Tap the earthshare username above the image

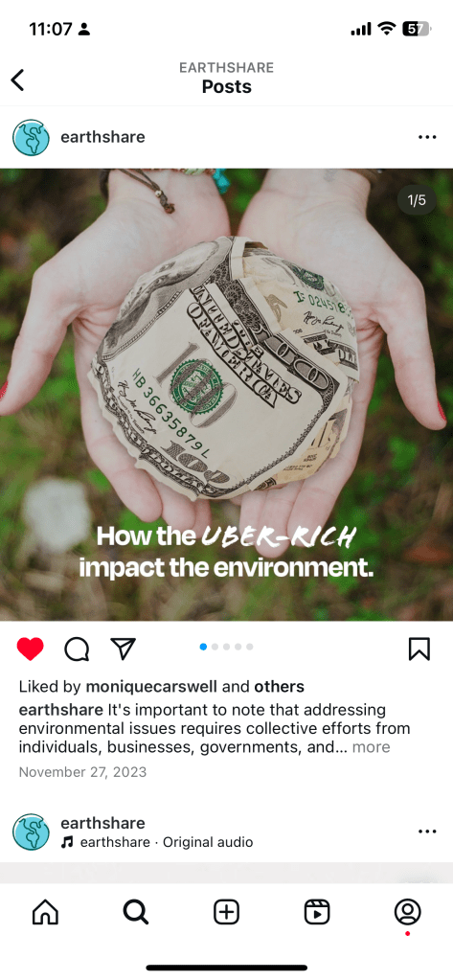tap(102, 137)
